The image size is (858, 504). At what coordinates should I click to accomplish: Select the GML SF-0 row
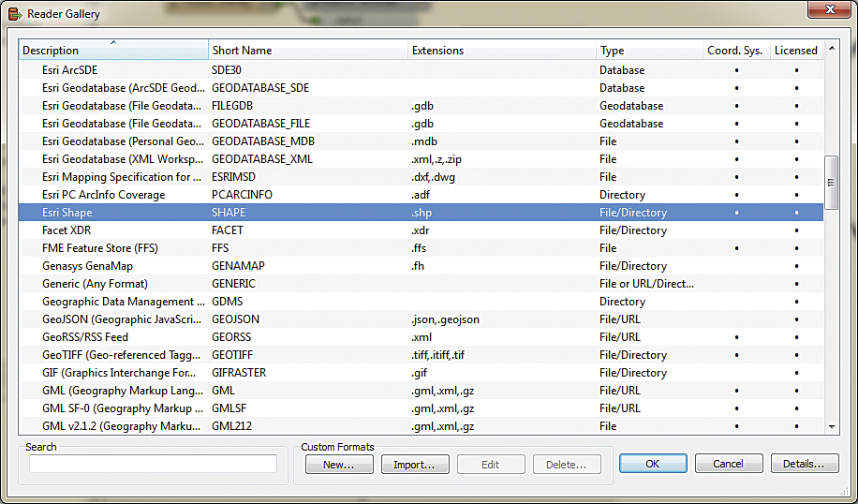click(x=421, y=408)
